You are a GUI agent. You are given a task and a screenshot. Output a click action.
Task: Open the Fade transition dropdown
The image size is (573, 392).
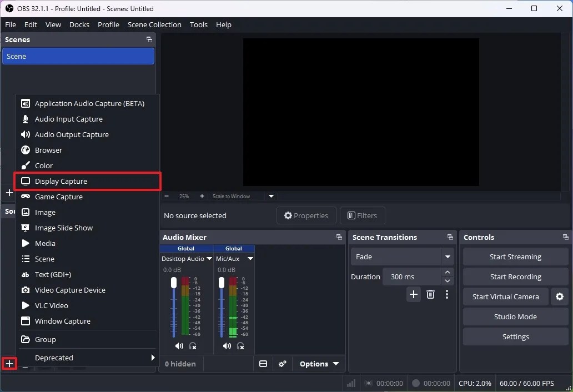[x=448, y=257]
